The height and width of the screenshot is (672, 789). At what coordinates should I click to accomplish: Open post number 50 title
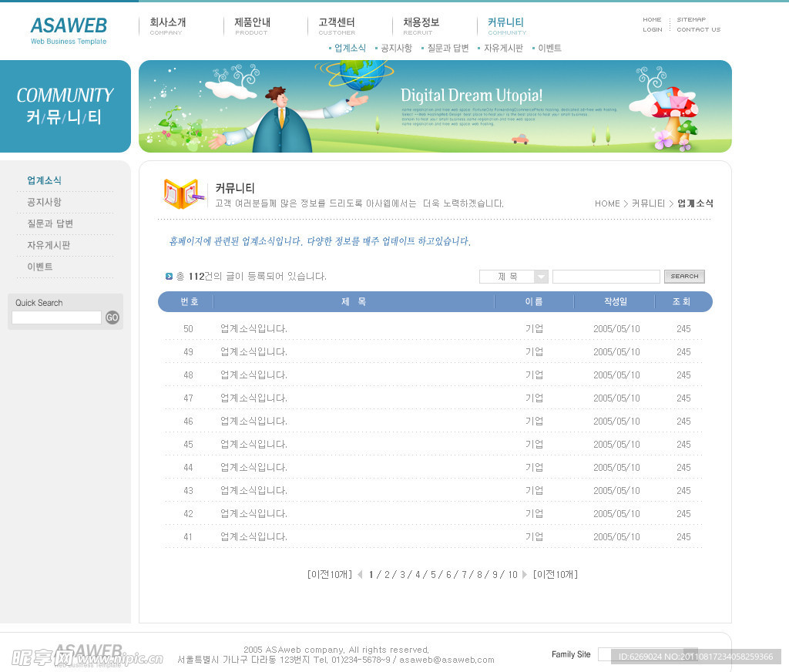pyautogui.click(x=253, y=329)
